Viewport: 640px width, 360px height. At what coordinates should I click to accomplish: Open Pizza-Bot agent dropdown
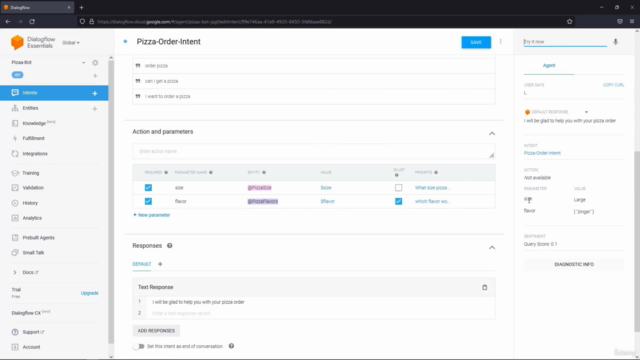(x=83, y=63)
